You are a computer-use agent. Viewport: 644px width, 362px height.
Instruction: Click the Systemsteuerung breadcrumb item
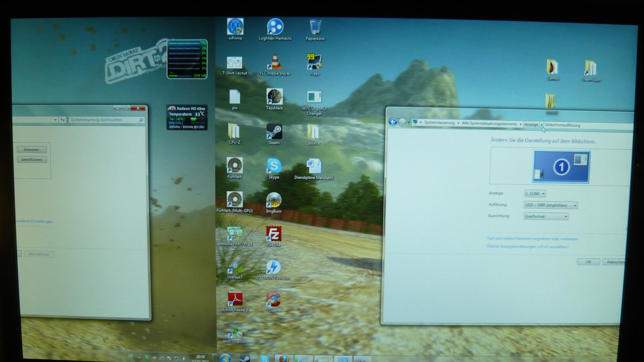pos(439,123)
